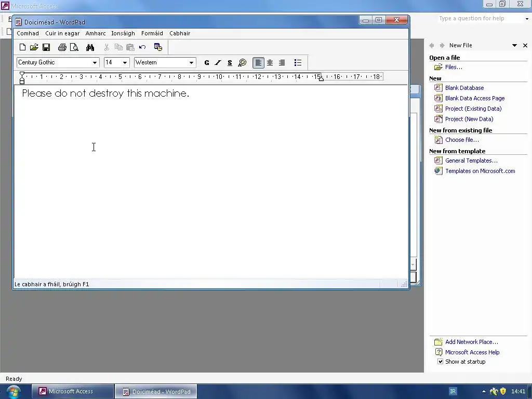
Task: Open the text color palette
Action: tap(242, 62)
